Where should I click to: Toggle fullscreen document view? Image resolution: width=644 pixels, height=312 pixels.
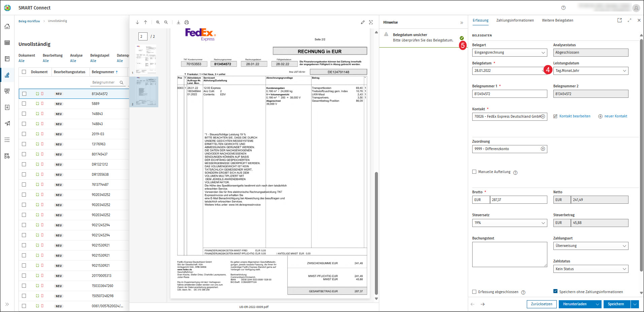371,22
